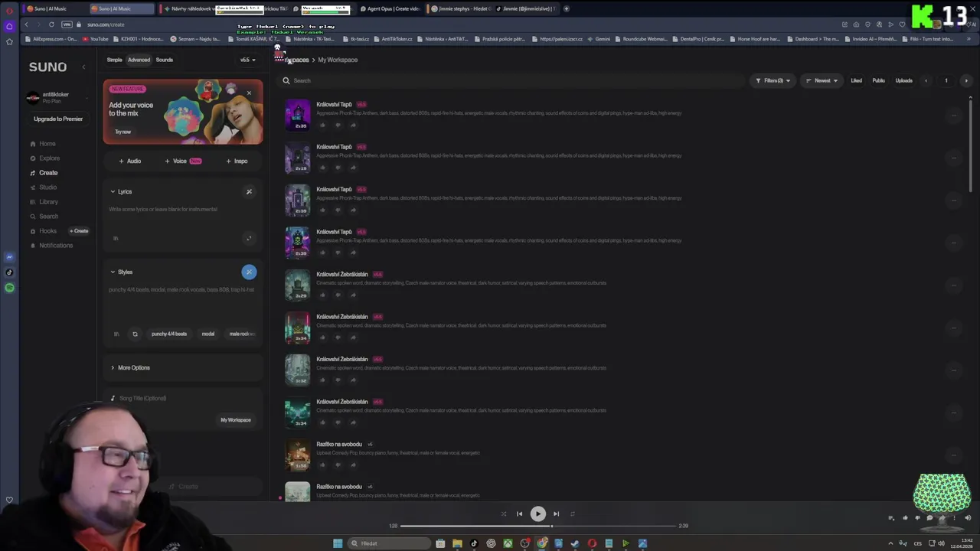The width and height of the screenshot is (980, 551).
Task: Refresh the style suggestions icon
Action: point(135,334)
